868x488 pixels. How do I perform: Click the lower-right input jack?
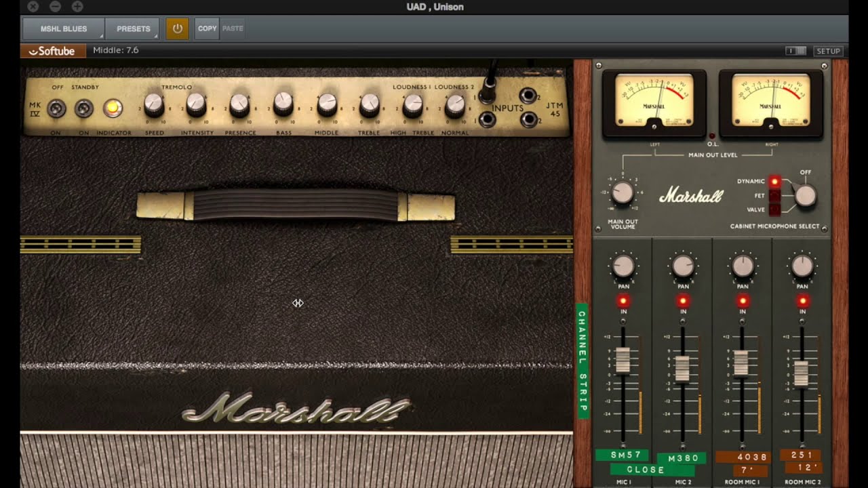[528, 120]
